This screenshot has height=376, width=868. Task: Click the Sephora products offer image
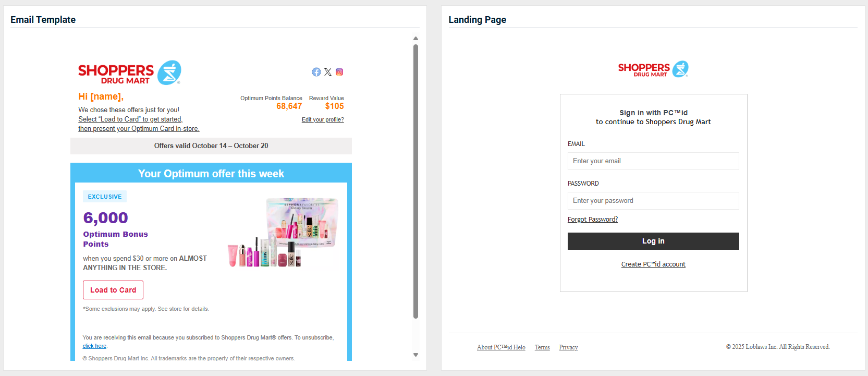[x=283, y=233]
